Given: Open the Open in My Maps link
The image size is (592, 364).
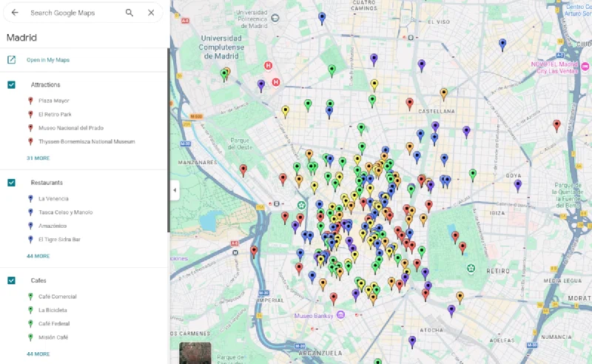Looking at the screenshot, I should (48, 60).
